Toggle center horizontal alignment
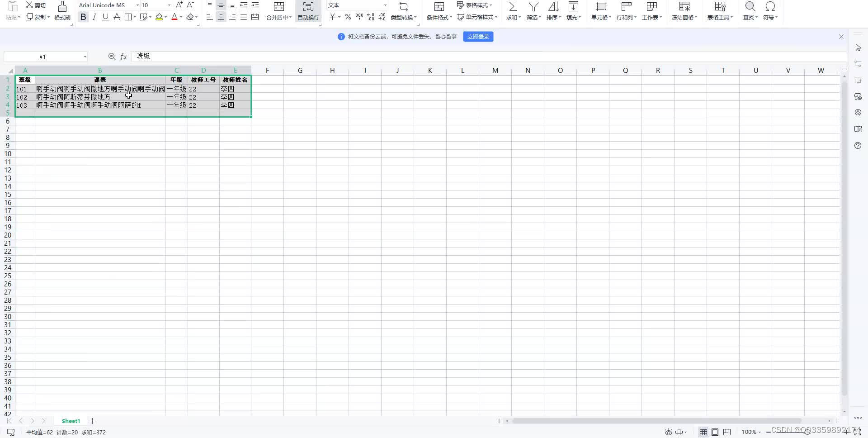 [x=221, y=17]
